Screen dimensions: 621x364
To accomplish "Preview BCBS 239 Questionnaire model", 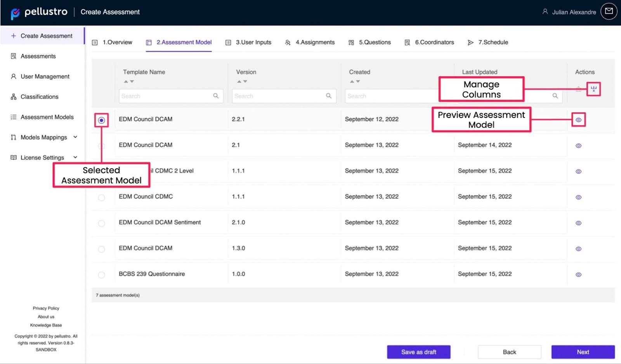I will pyautogui.click(x=578, y=275).
